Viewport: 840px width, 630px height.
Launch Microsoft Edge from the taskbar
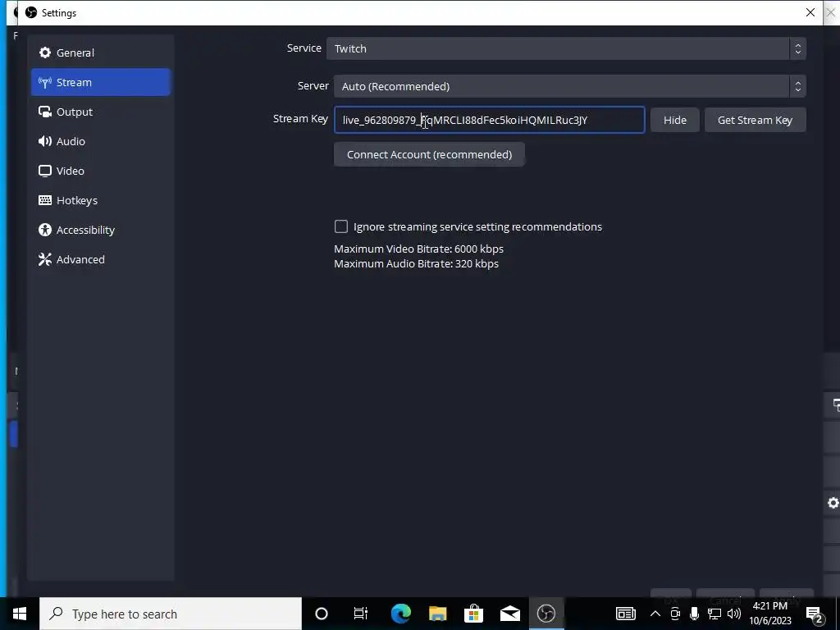coord(400,614)
